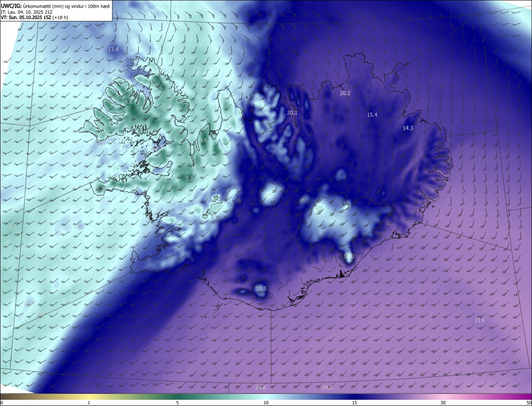Screen dimensions: 532x406
Task: Click the 4.6 value label
Action: (204, 140)
